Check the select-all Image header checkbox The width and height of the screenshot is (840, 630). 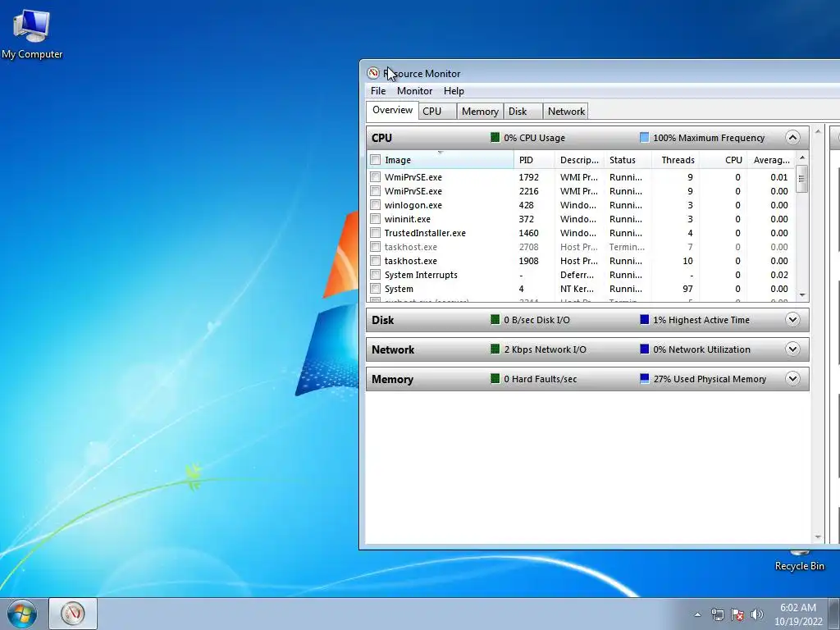(x=375, y=160)
